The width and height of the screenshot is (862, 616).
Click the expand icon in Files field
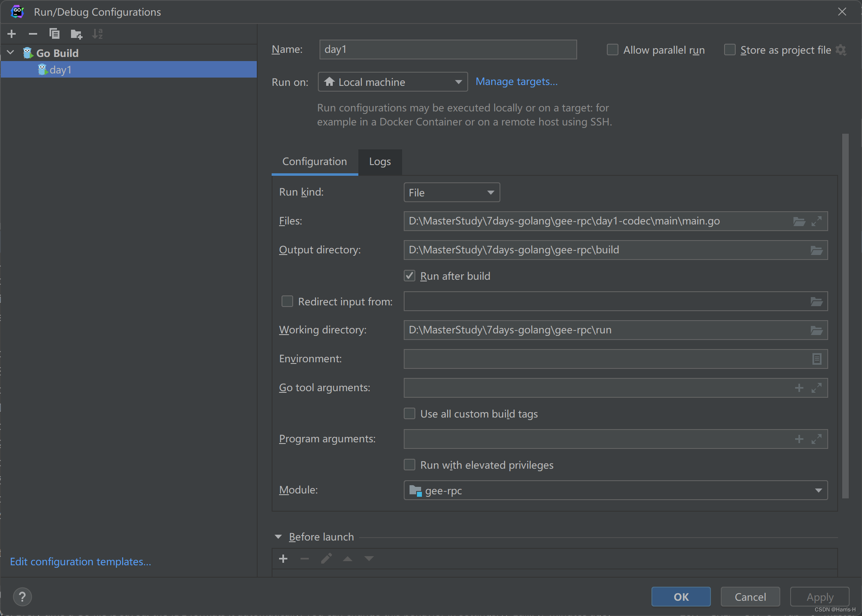[816, 222]
